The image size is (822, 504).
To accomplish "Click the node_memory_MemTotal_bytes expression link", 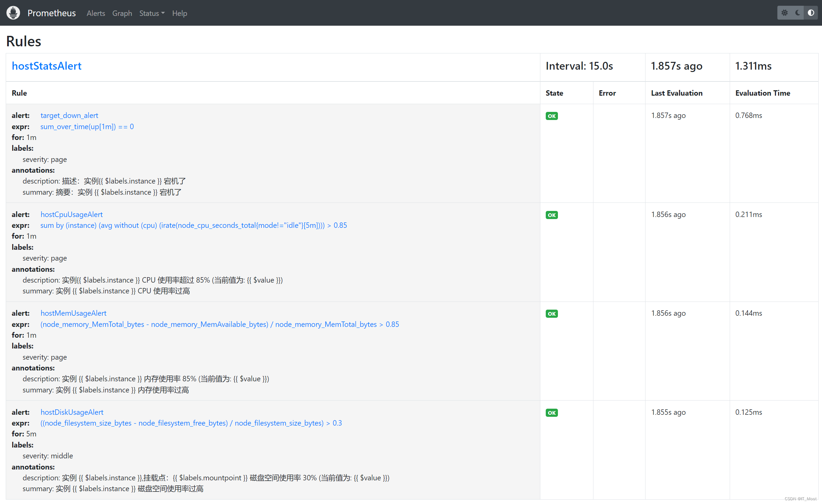I will [219, 325].
